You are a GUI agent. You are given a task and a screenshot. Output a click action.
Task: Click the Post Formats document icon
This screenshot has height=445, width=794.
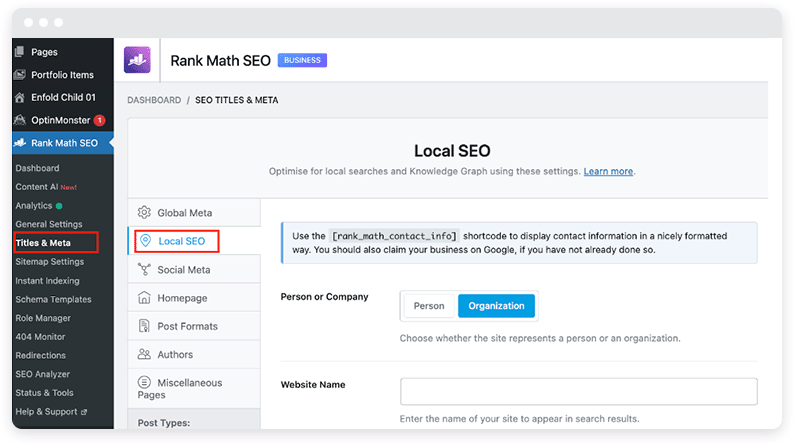[x=144, y=326]
